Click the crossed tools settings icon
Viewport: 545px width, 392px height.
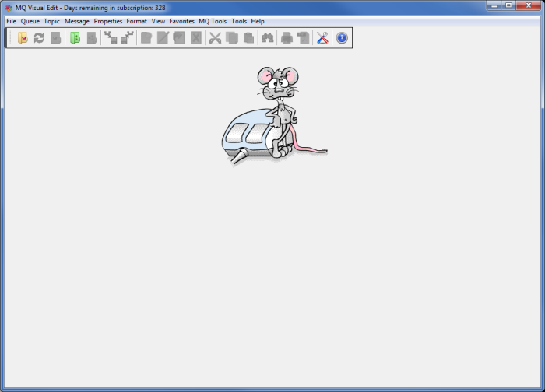pyautogui.click(x=322, y=38)
